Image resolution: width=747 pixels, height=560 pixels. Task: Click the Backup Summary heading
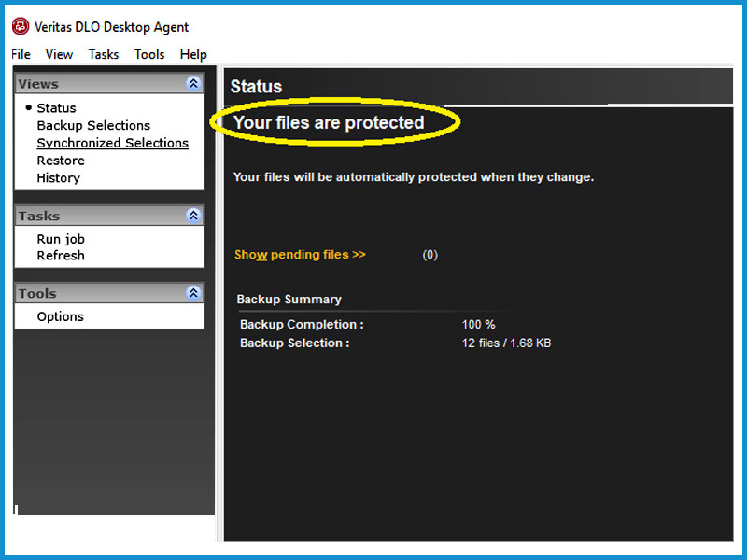tap(289, 299)
